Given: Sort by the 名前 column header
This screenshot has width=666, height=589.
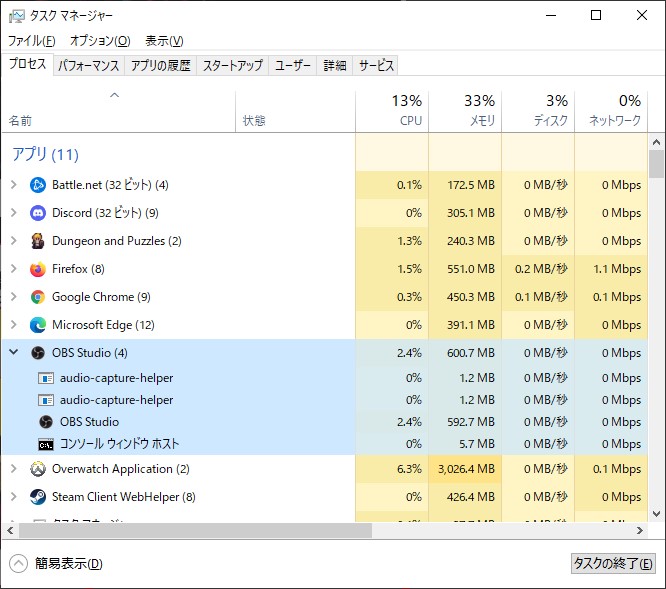Looking at the screenshot, I should point(119,111).
